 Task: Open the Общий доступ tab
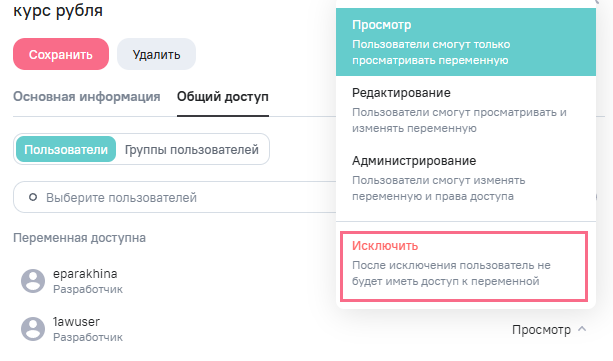pyautogui.click(x=223, y=97)
